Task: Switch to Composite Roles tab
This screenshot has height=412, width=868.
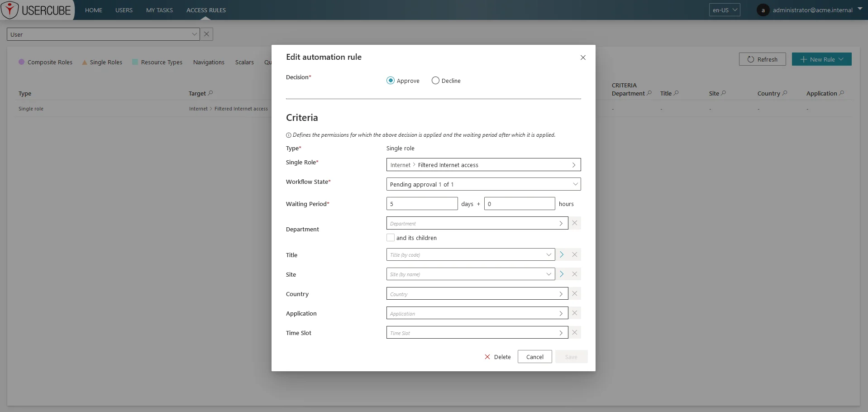Action: [45, 62]
